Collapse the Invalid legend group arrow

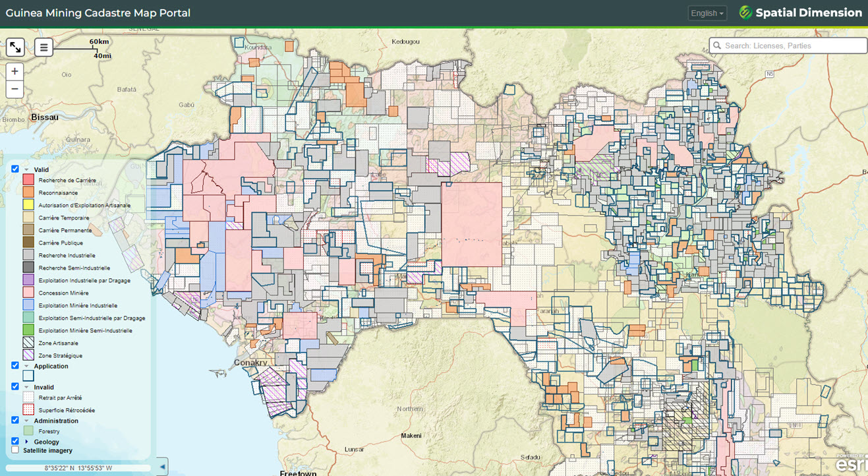point(26,387)
